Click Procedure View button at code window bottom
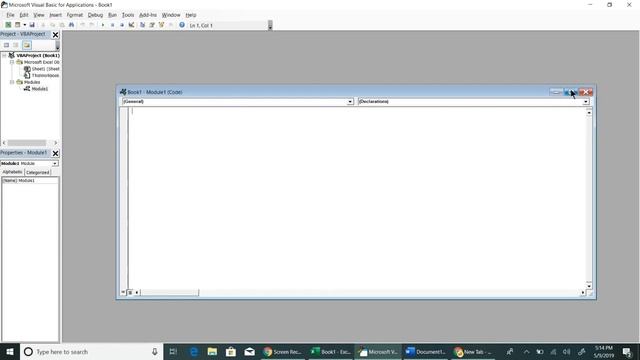The height and width of the screenshot is (360, 640). tap(123, 292)
